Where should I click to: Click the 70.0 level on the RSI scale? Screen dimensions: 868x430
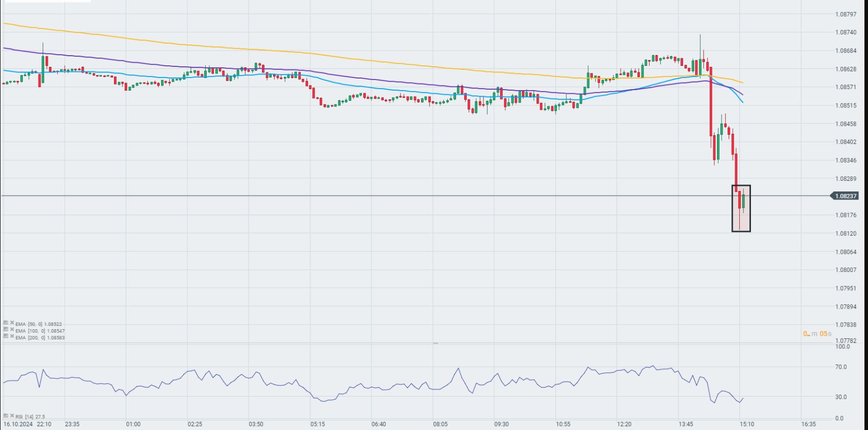[841, 367]
